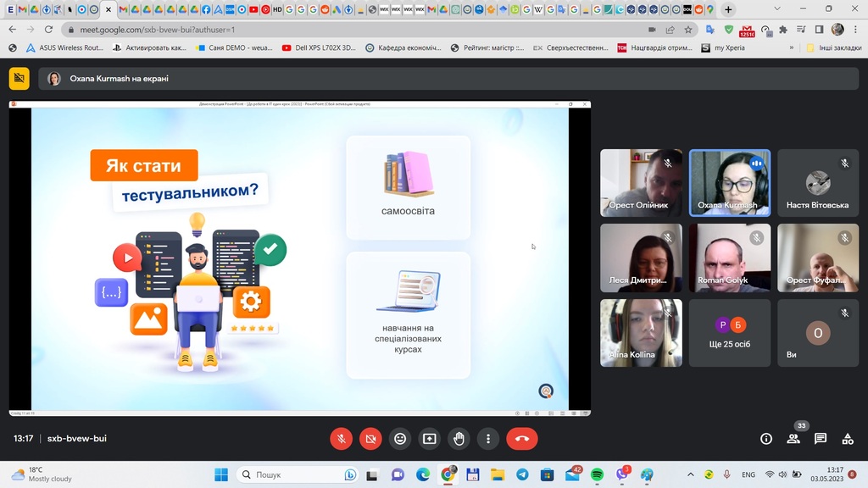This screenshot has width=868, height=488.
Task: Click yellow presentation indicator icon at top left
Action: (x=19, y=78)
